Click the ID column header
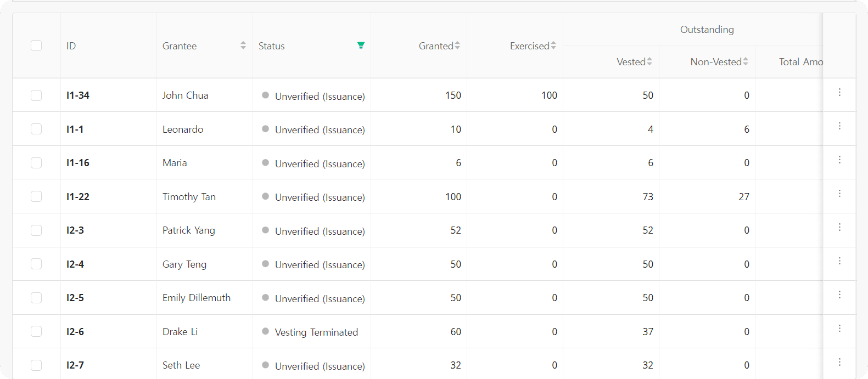 point(71,46)
